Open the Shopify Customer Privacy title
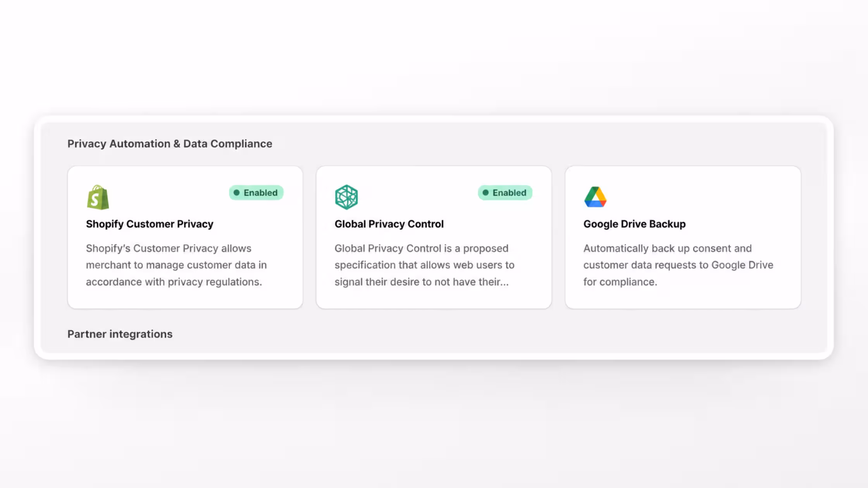 pos(150,224)
